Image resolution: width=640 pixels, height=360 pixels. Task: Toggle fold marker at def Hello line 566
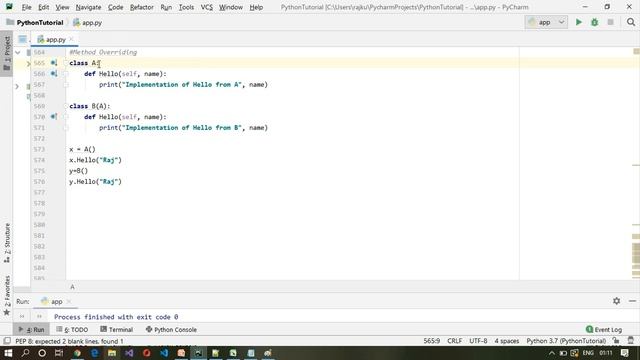66,74
